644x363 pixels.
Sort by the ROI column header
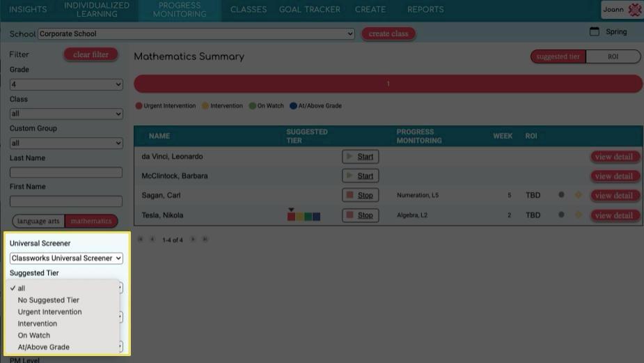point(531,136)
